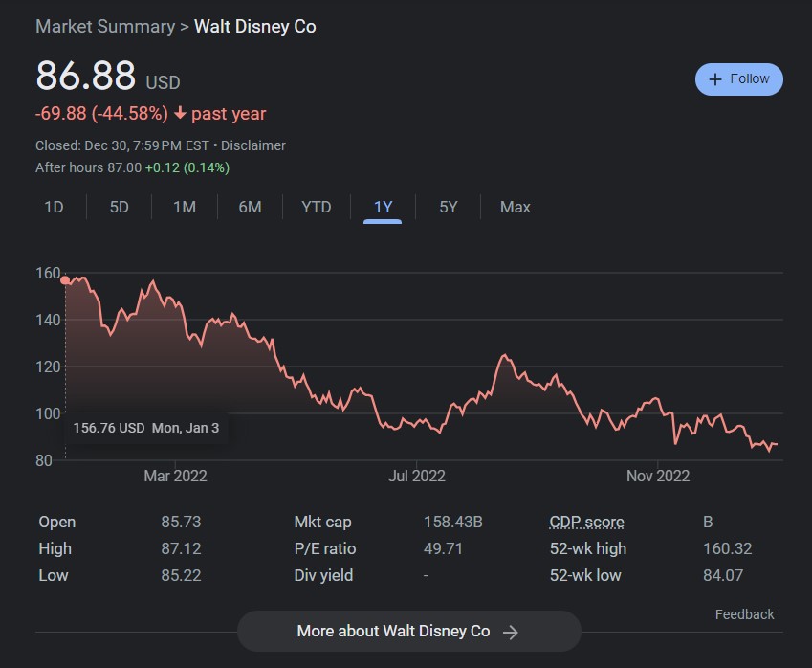The height and width of the screenshot is (668, 812).
Task: Click the P/E ratio label
Action: (324, 548)
